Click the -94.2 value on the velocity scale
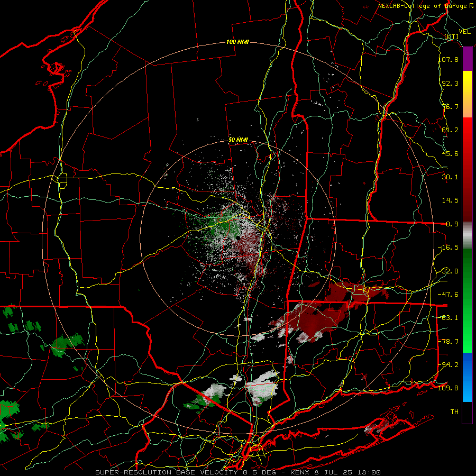 (x=448, y=365)
